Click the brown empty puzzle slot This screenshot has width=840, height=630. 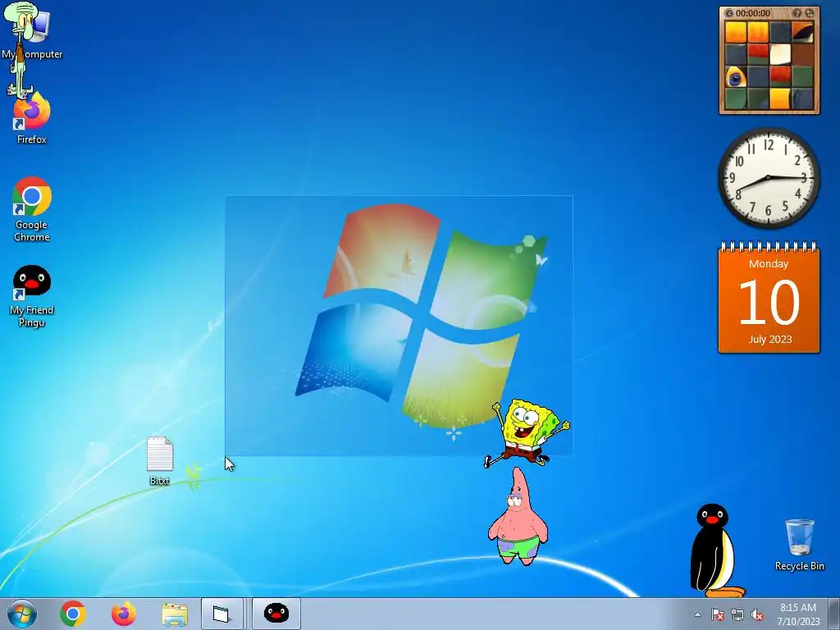coord(802,54)
